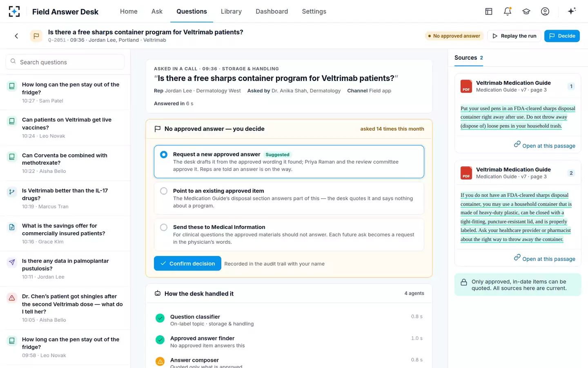Select the Sources tab in right panel
This screenshot has height=368, width=588.
469,58
